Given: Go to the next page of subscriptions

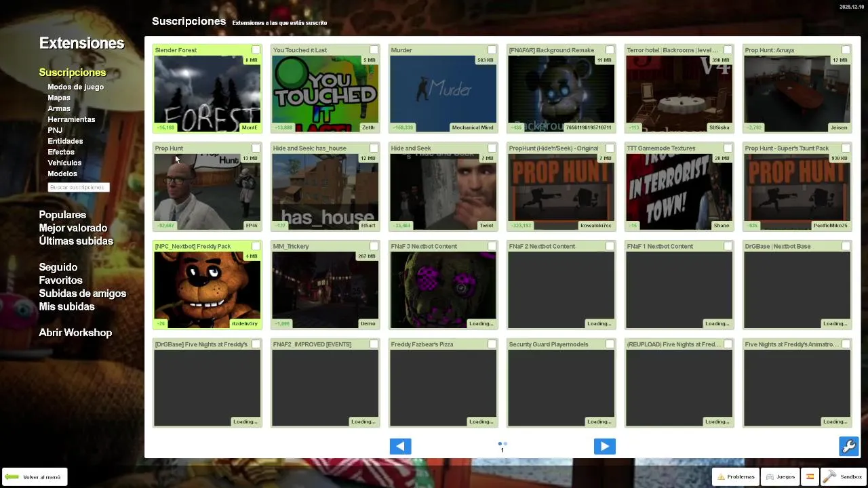Looking at the screenshot, I should [604, 446].
